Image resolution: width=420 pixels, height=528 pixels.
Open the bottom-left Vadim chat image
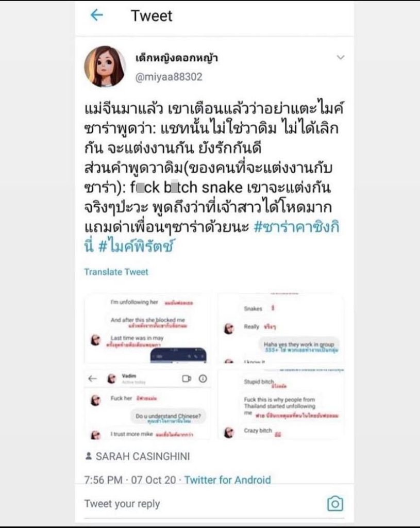pos(147,404)
